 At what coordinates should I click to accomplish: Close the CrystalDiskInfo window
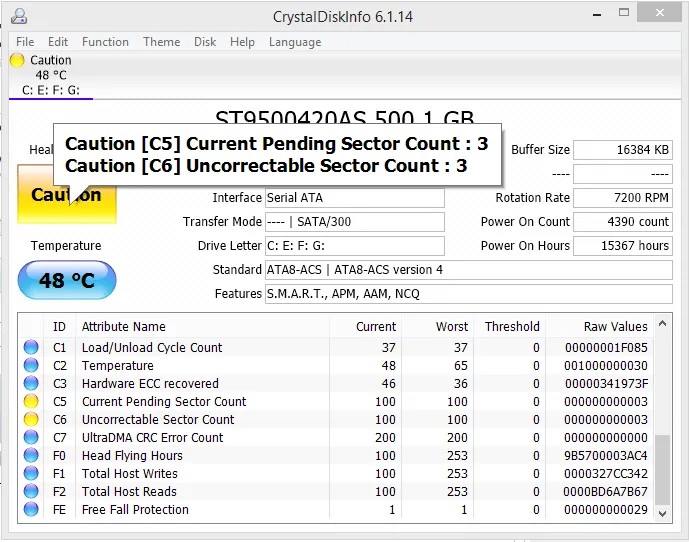660,13
